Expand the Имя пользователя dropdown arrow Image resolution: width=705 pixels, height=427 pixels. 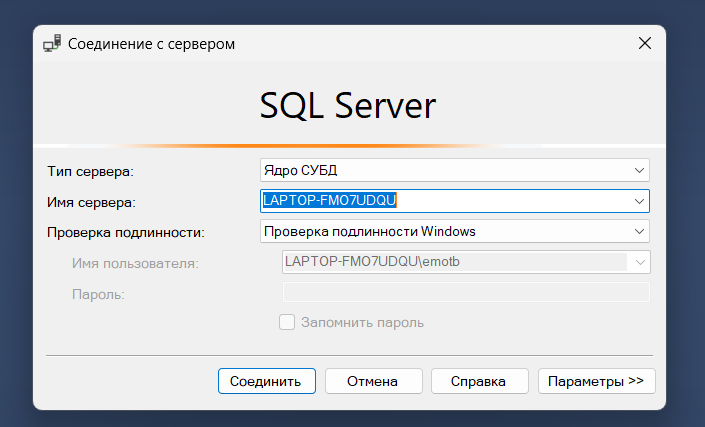point(640,262)
